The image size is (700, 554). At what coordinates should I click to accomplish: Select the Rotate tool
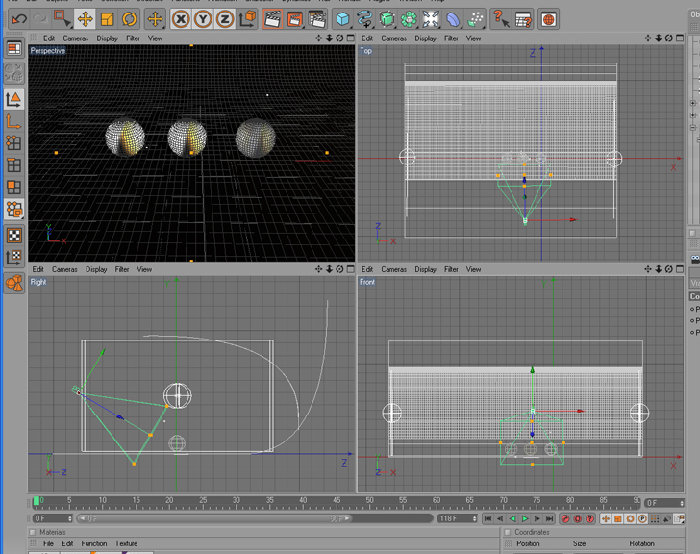pos(129,19)
